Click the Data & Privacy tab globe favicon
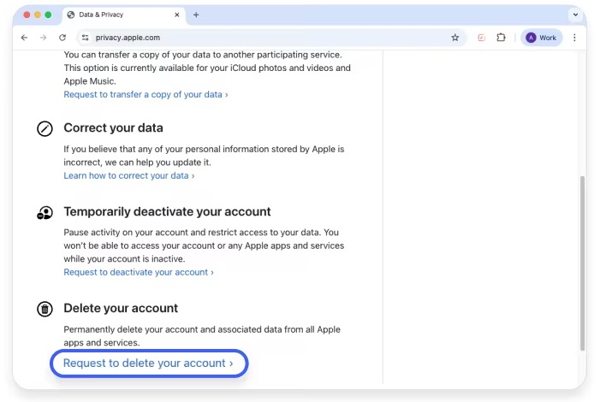 click(71, 15)
